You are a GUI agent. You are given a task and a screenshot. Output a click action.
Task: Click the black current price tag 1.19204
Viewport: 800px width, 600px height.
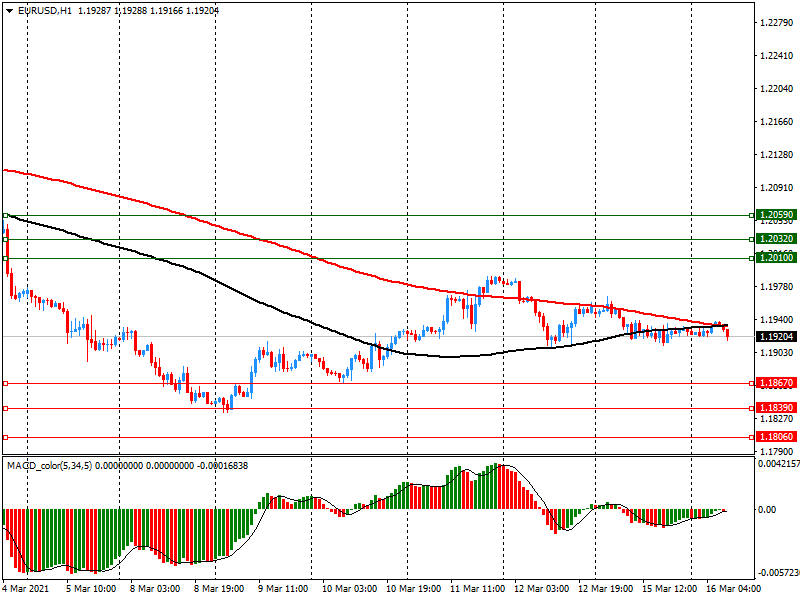776,337
